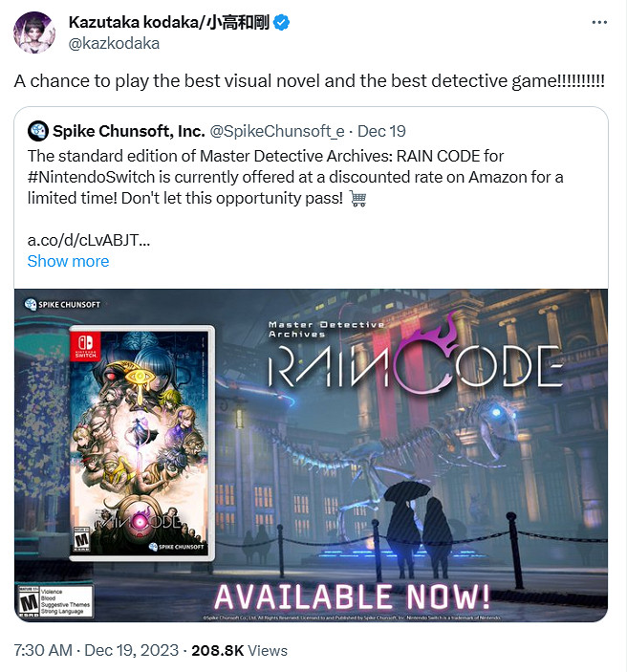The height and width of the screenshot is (672, 627).
Task: Click the quoted tweet's Dec 19 date
Action: pos(381,131)
